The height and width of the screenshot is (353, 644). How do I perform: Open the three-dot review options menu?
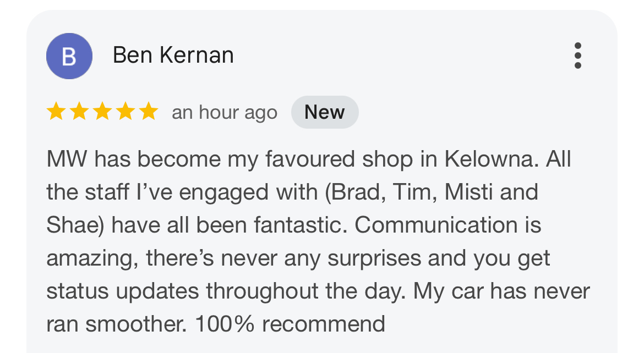coord(577,56)
